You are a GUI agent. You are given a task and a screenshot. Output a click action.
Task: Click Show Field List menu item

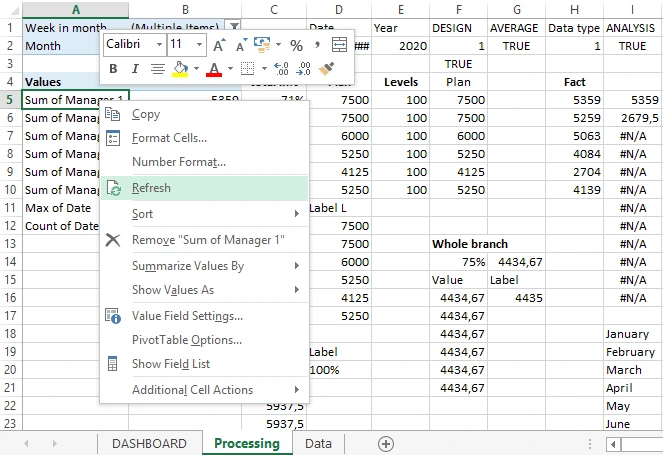(x=205, y=364)
